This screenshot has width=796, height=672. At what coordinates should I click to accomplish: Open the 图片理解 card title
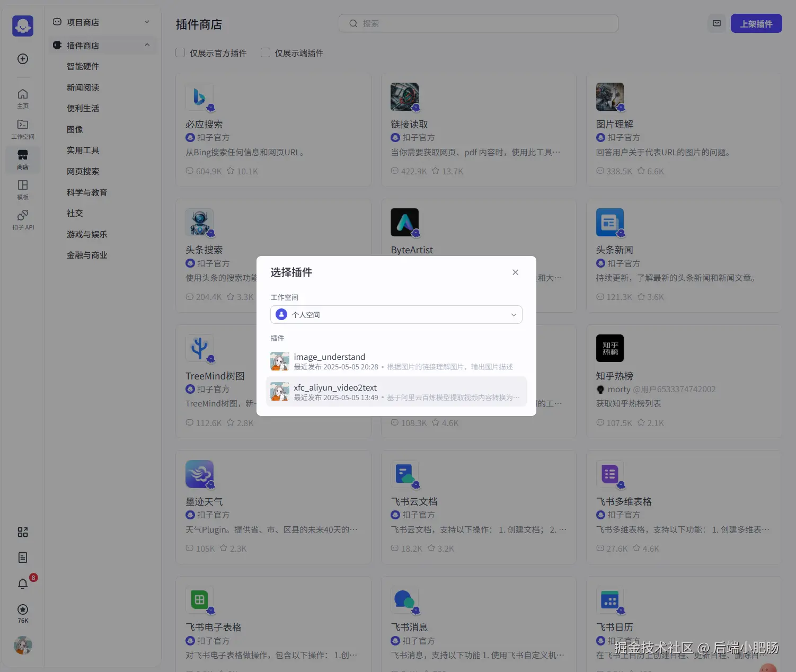click(x=614, y=124)
